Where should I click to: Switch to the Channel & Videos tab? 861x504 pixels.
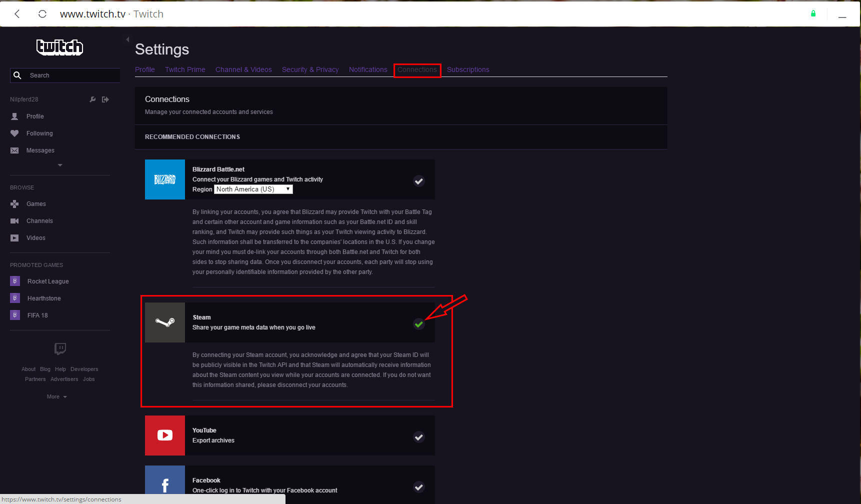(x=243, y=70)
